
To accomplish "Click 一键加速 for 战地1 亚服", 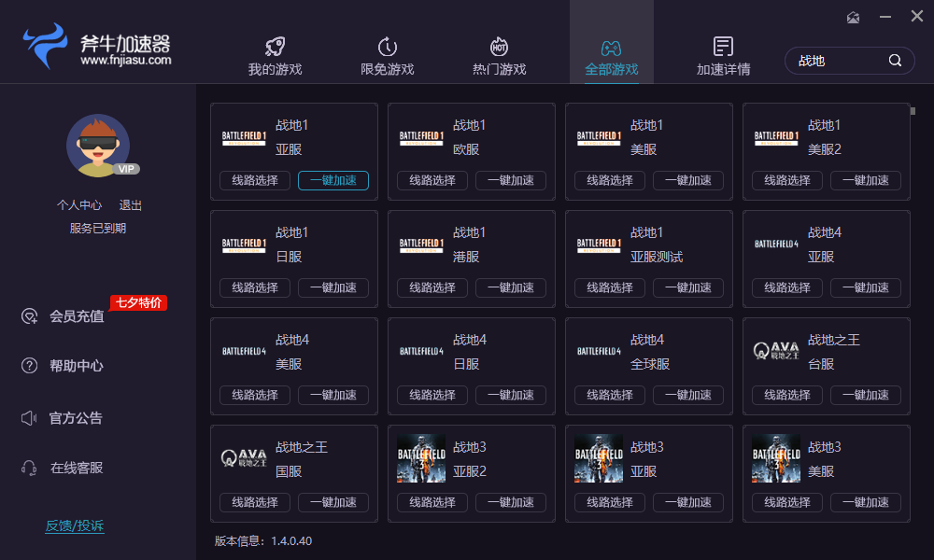I will [333, 180].
